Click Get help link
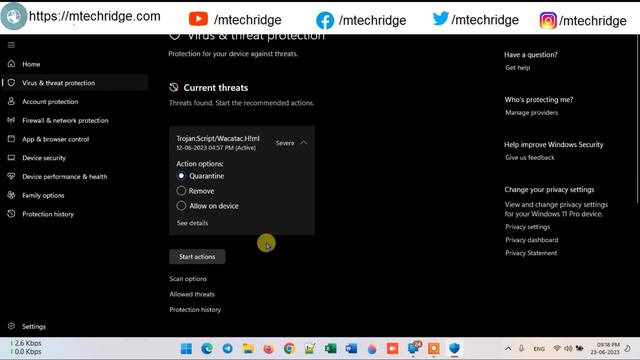Viewport: 640px width, 360px height. click(518, 68)
